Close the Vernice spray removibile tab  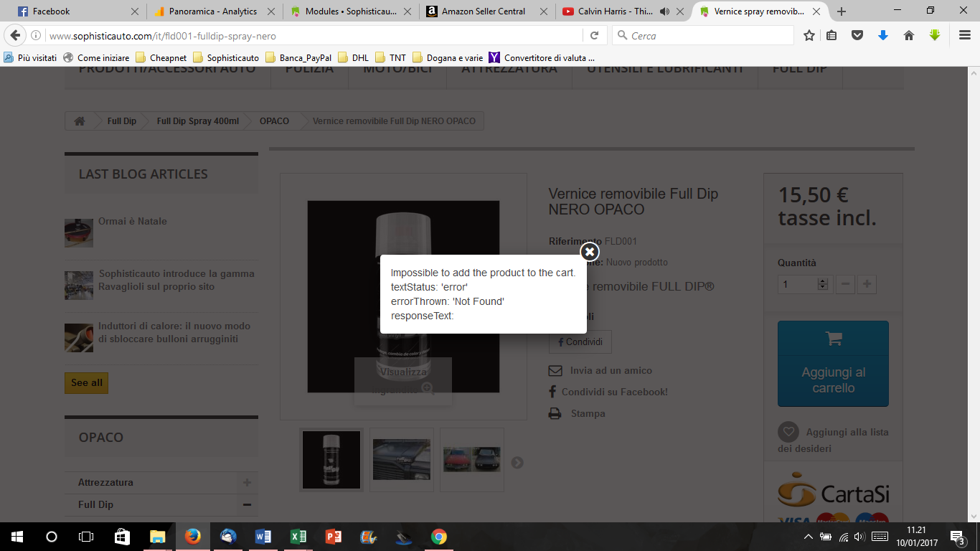[816, 11]
